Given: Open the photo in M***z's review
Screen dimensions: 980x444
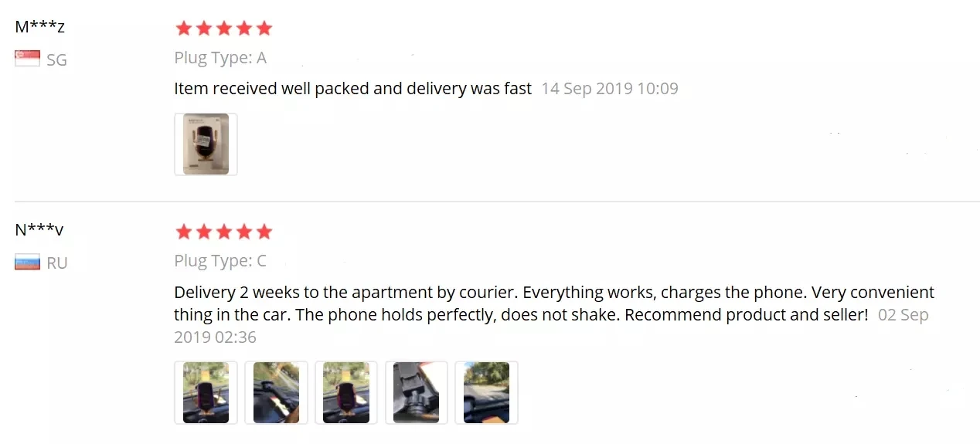Looking at the screenshot, I should coord(206,144).
